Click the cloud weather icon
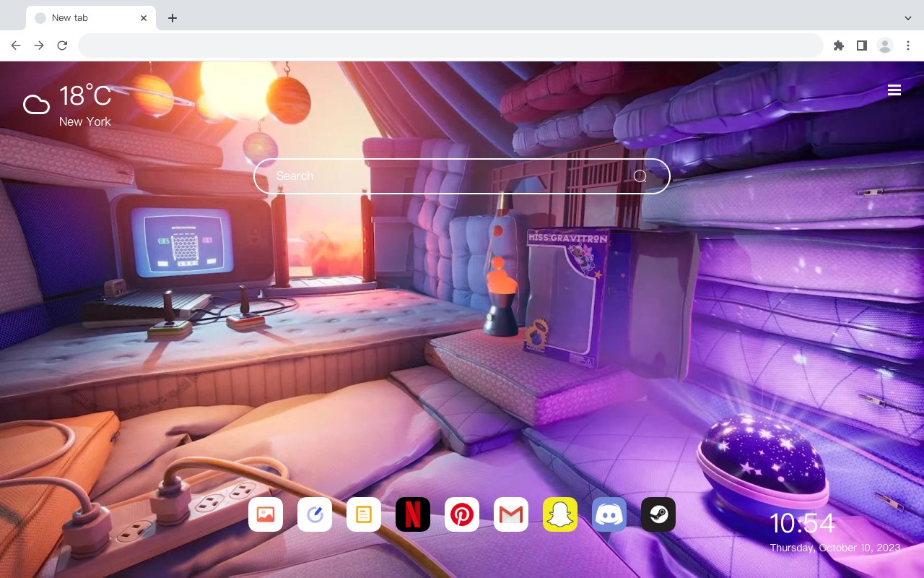This screenshot has height=578, width=924. point(36,105)
